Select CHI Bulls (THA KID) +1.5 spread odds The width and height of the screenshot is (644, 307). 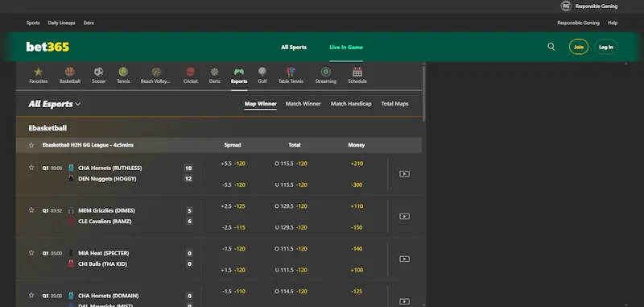click(x=233, y=271)
